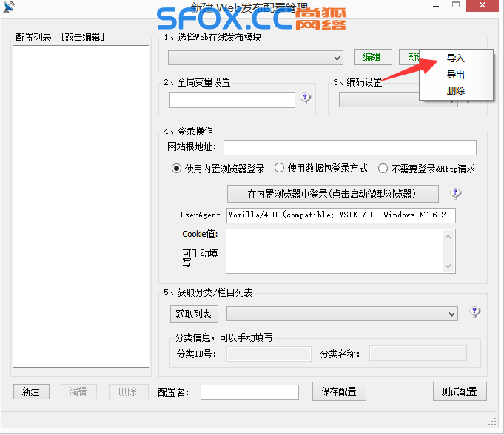The image size is (504, 435).
Task: Click help icon beside global variable field
Action: pyautogui.click(x=305, y=98)
